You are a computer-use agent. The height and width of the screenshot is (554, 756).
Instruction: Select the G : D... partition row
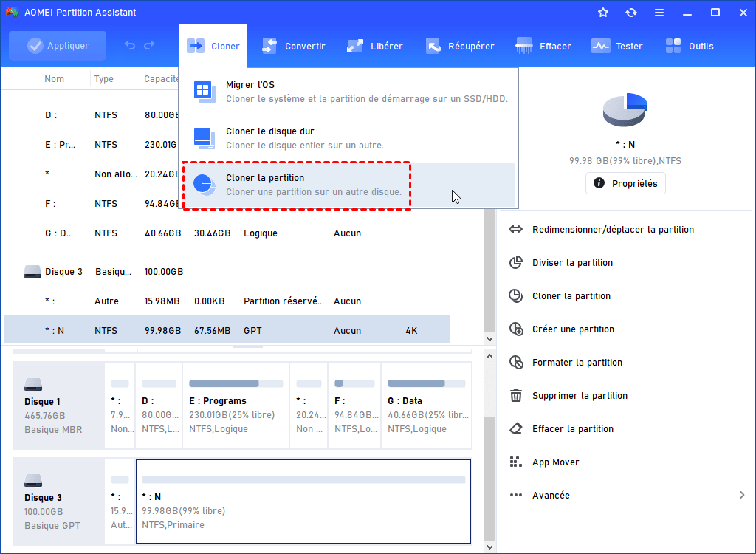[227, 233]
